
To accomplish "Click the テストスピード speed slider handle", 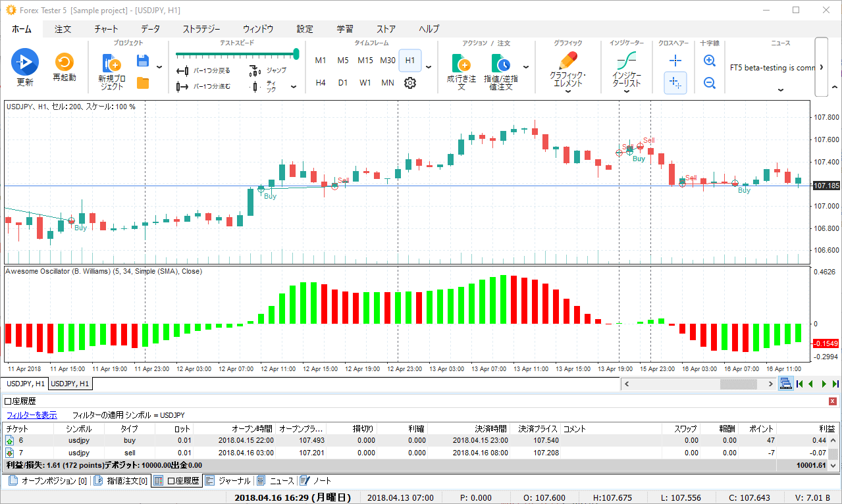I will [296, 54].
